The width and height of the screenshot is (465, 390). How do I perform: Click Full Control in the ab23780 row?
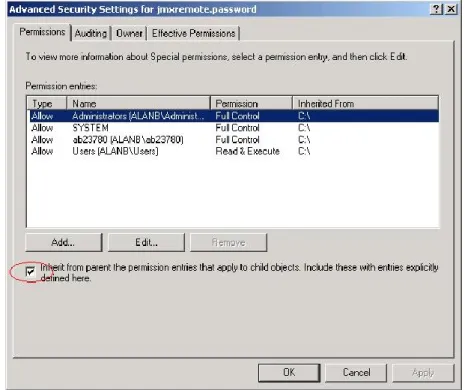(237, 139)
